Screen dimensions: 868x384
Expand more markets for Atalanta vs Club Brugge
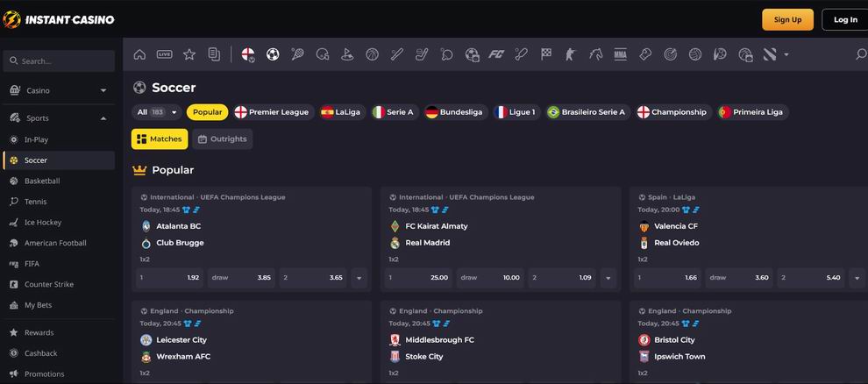pos(359,278)
